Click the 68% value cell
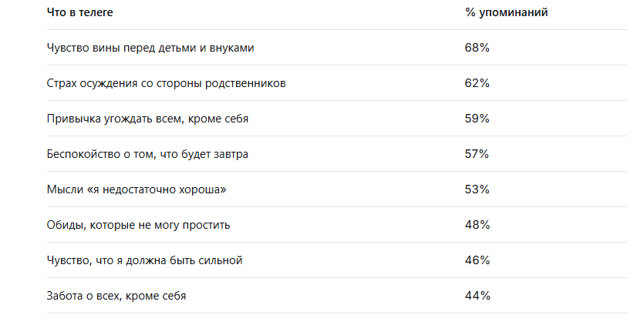 (477, 48)
